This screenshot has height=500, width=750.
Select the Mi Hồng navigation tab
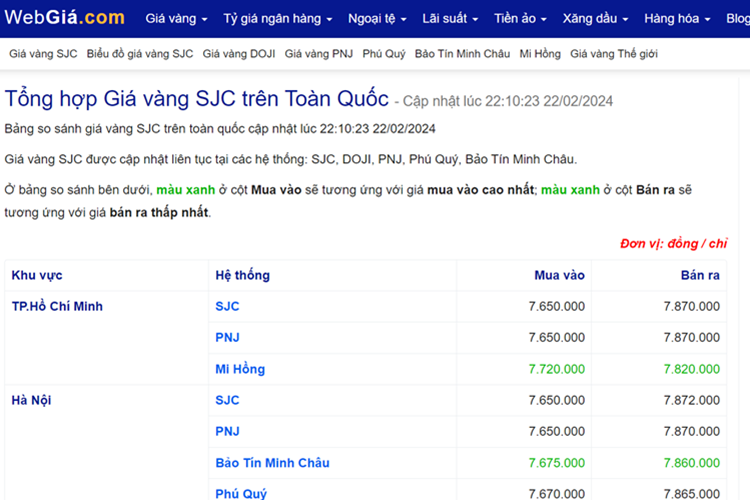point(540,54)
